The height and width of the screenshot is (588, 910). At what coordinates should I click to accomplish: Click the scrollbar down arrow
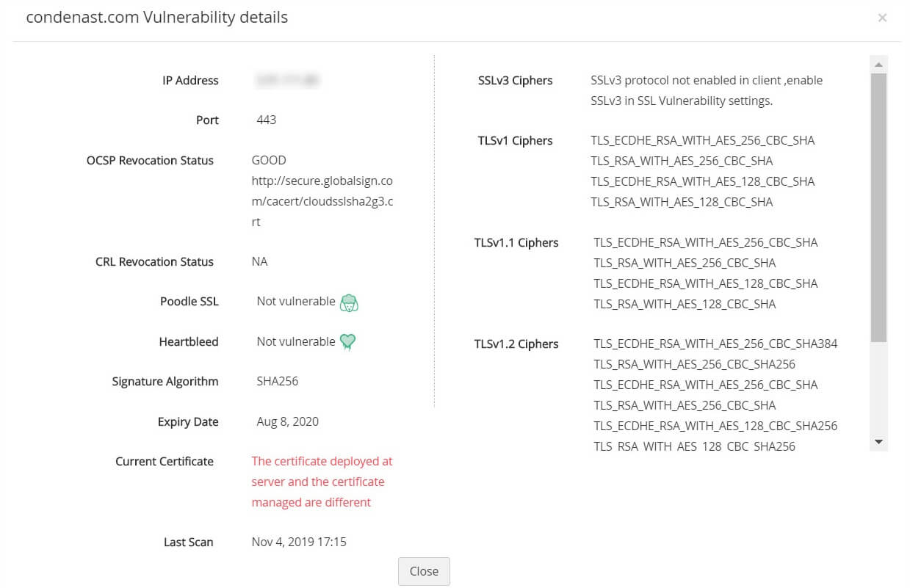coord(878,442)
